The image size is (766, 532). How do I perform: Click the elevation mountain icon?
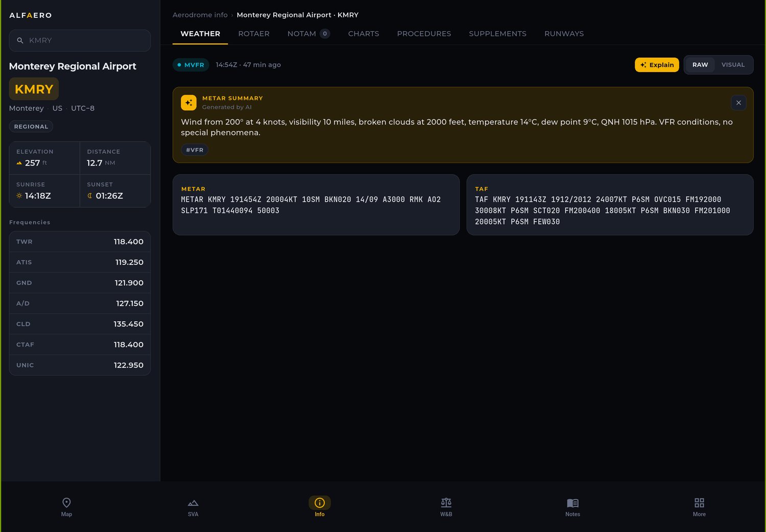pos(19,163)
